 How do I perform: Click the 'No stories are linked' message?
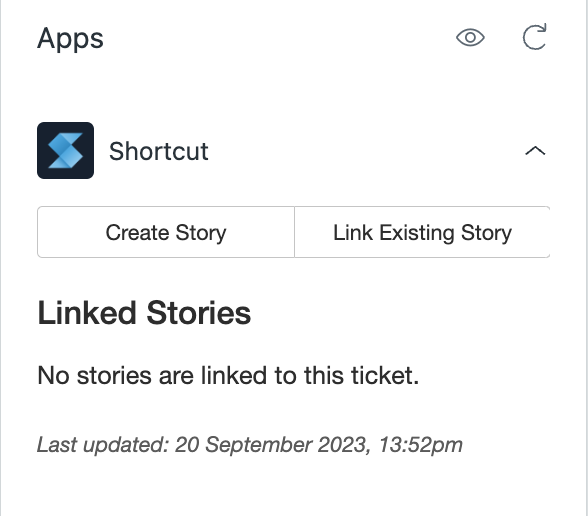[x=228, y=375]
